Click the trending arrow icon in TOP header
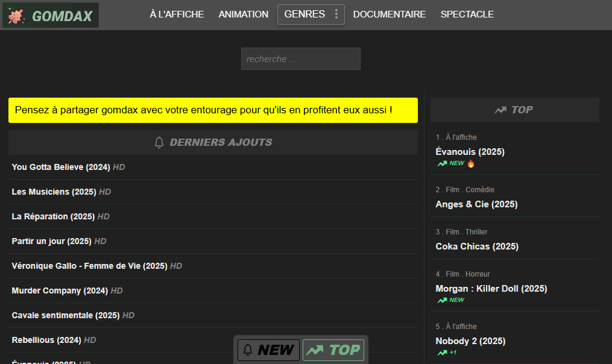Screen dimensions: 612x364 click(x=500, y=110)
